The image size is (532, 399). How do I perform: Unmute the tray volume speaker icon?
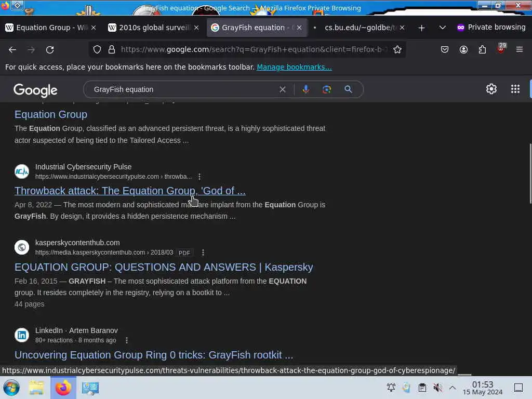[437, 388]
